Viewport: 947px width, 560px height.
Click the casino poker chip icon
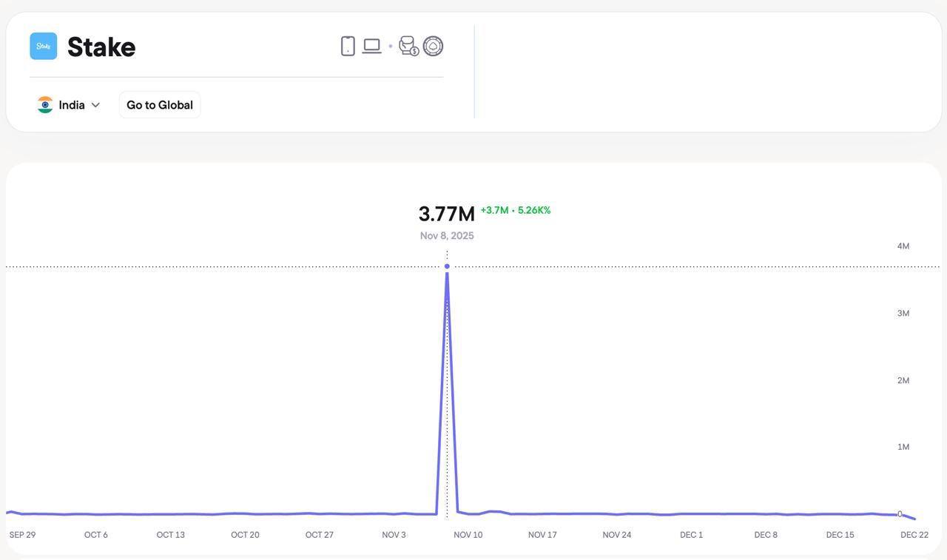coord(433,46)
